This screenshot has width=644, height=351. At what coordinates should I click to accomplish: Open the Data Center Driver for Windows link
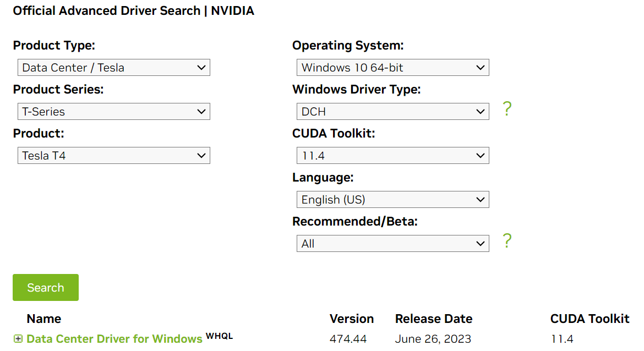point(114,339)
